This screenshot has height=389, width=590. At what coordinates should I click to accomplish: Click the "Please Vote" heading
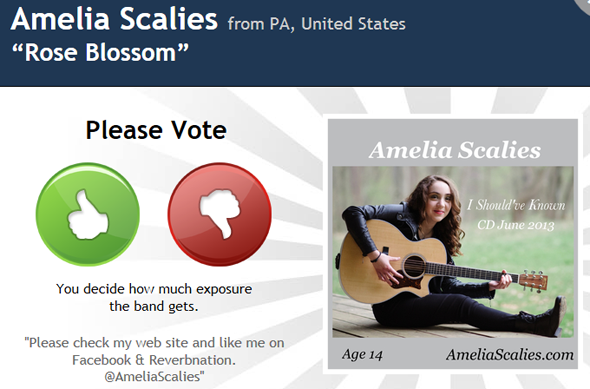pyautogui.click(x=156, y=130)
